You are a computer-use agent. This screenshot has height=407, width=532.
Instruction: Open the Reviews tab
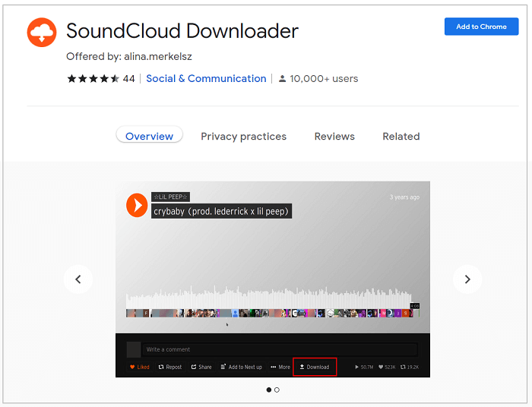point(334,137)
